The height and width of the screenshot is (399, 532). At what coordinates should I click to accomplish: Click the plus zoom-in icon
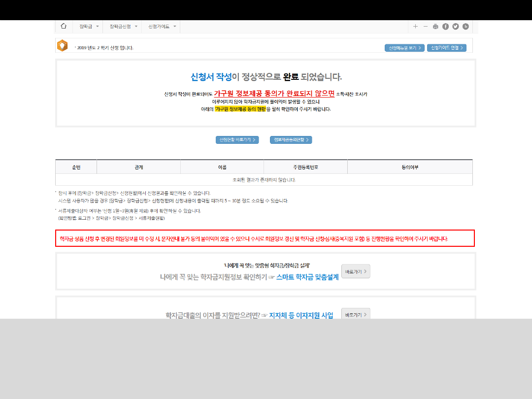(415, 27)
